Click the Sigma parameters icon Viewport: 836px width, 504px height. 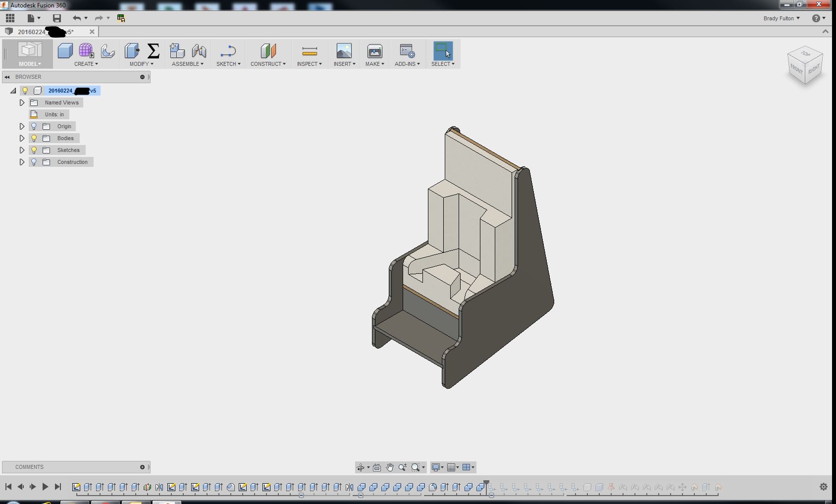point(154,51)
